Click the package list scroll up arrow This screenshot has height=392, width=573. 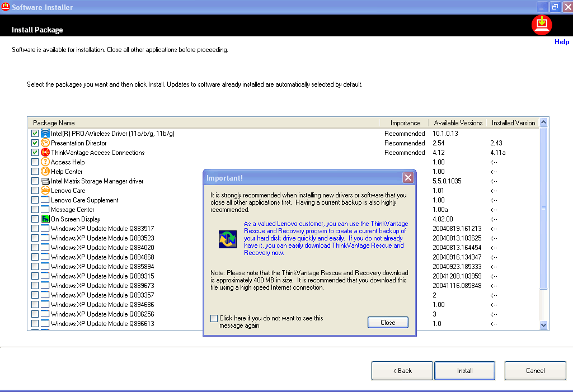tap(543, 122)
